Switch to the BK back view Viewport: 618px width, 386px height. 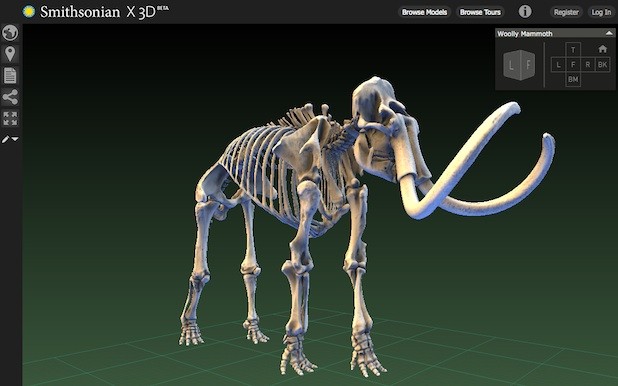(x=602, y=65)
